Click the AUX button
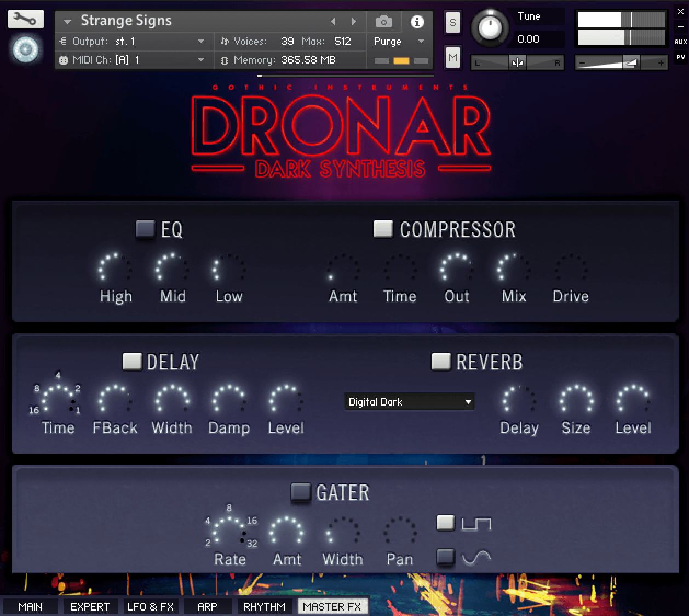The width and height of the screenshot is (689, 616). [680, 42]
